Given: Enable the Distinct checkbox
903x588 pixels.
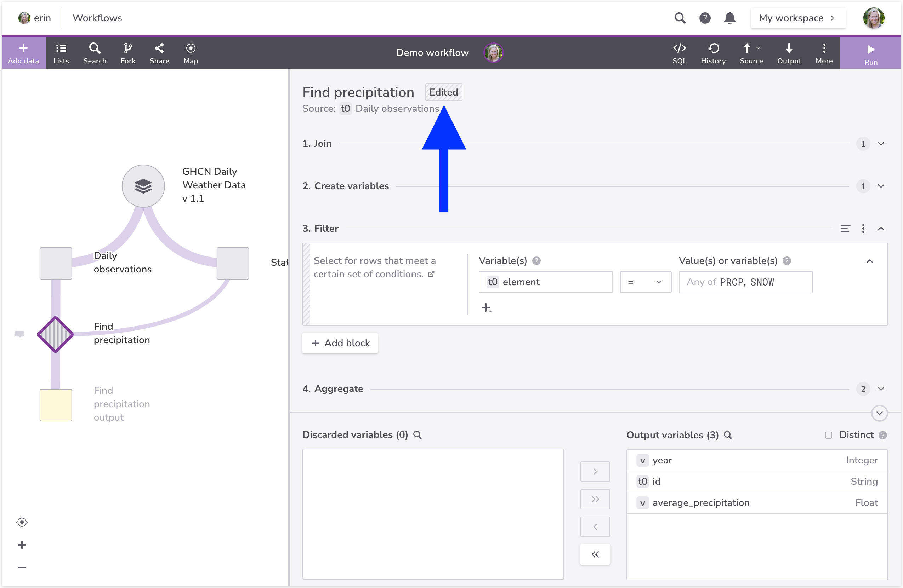Looking at the screenshot, I should coord(828,435).
